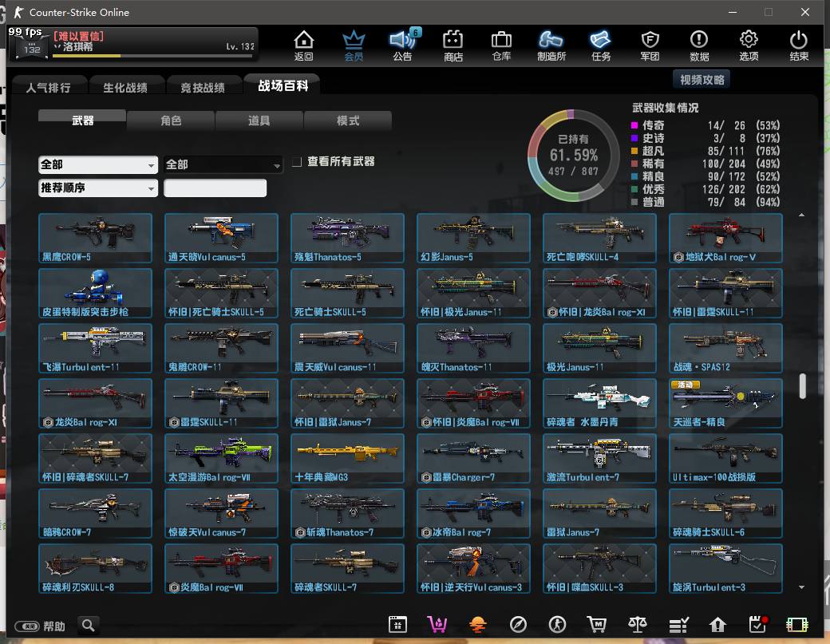
Task: Select the 死亡咆哮SKULL-4 weapon card
Action: click(x=599, y=238)
